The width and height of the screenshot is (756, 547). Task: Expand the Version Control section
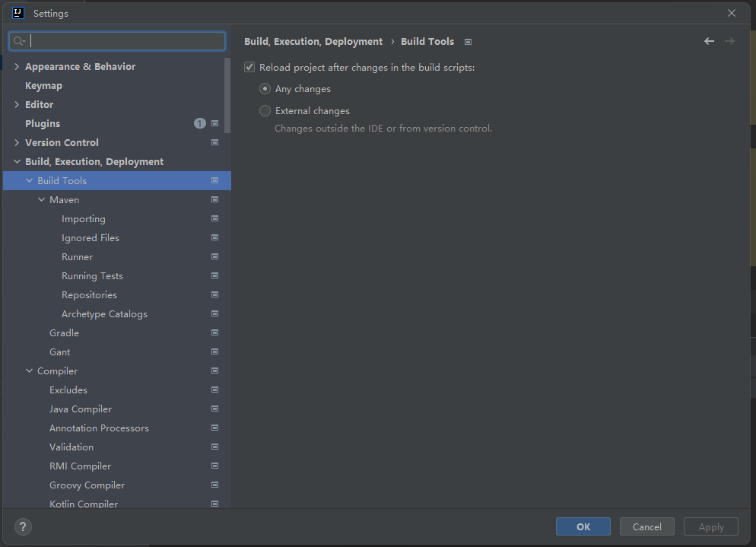(x=17, y=143)
